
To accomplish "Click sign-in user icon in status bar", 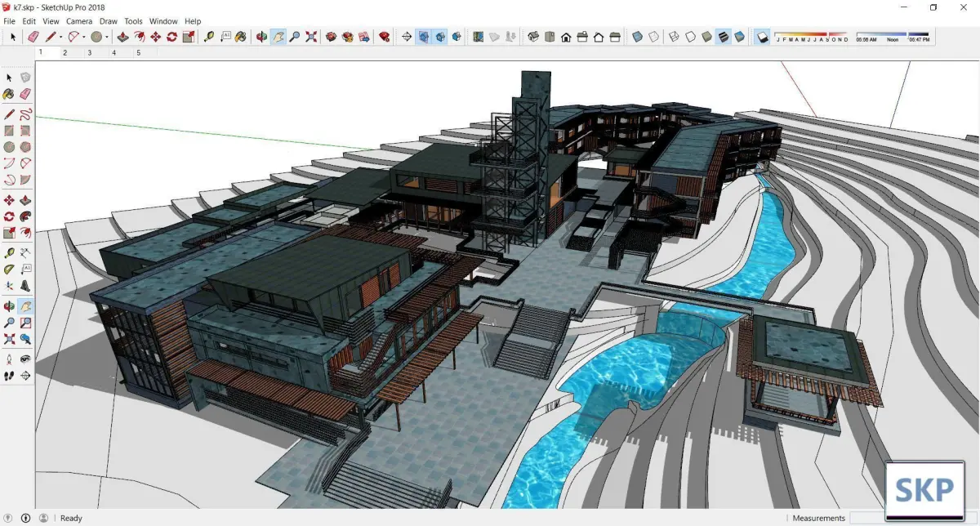I will [x=43, y=518].
